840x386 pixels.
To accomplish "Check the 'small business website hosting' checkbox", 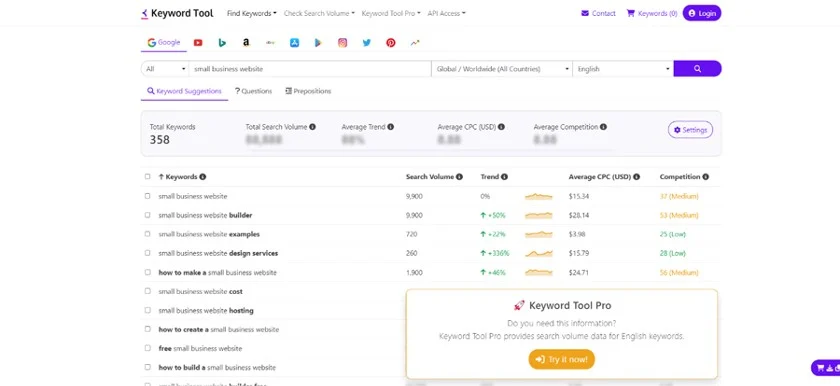I will pyautogui.click(x=148, y=310).
